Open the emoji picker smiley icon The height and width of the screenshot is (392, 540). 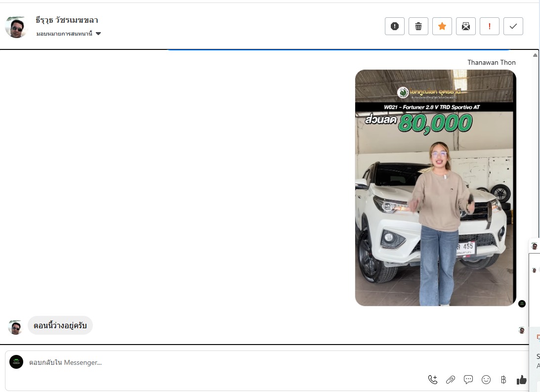click(486, 380)
